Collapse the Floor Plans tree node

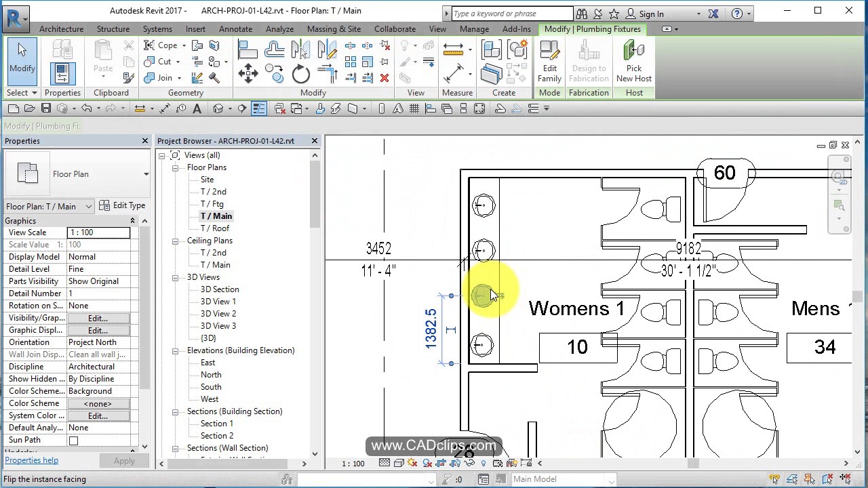tap(176, 167)
